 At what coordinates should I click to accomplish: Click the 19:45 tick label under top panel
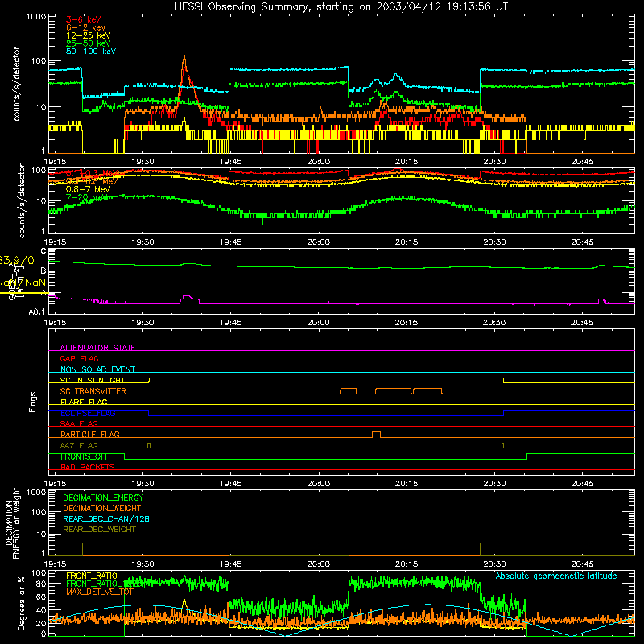tap(230, 162)
